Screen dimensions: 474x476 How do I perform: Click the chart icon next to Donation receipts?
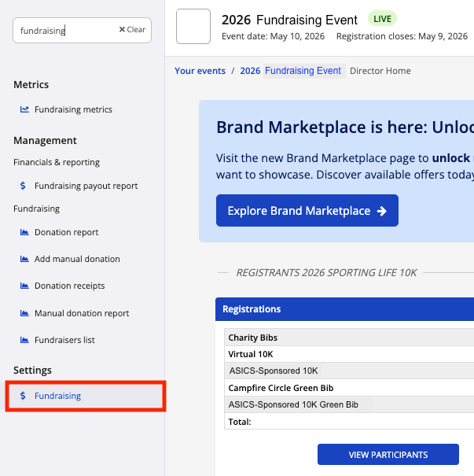[x=24, y=286]
